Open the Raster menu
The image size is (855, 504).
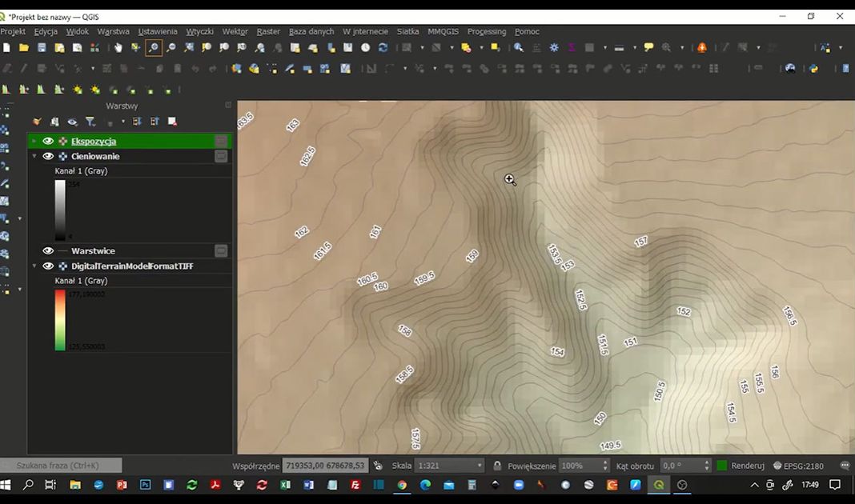coord(268,31)
